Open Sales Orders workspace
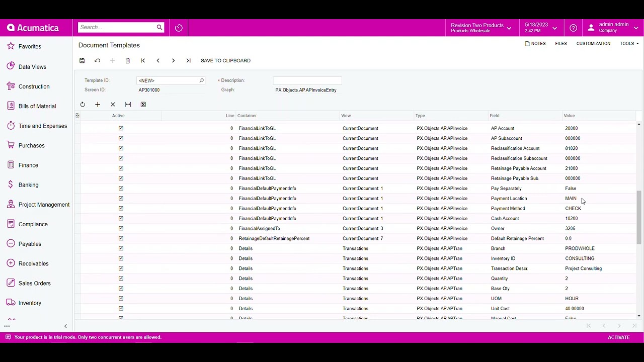The image size is (644, 362). click(x=35, y=283)
